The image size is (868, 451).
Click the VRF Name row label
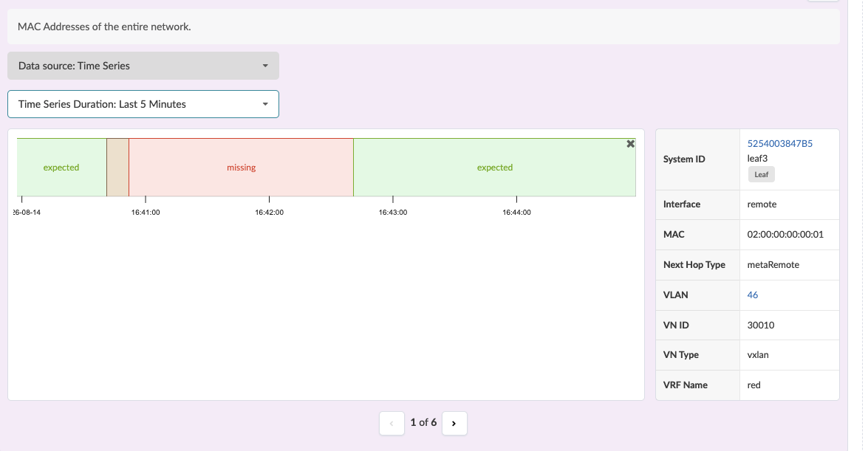(x=686, y=385)
